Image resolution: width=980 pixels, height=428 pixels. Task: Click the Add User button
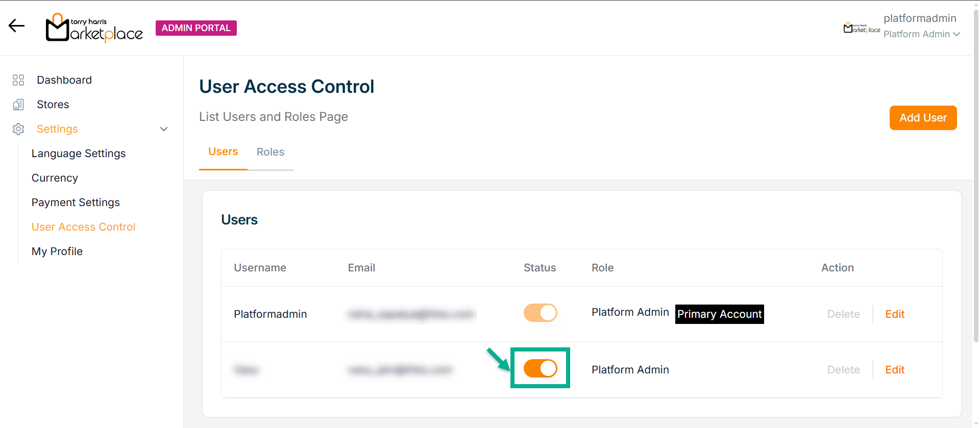(x=923, y=118)
